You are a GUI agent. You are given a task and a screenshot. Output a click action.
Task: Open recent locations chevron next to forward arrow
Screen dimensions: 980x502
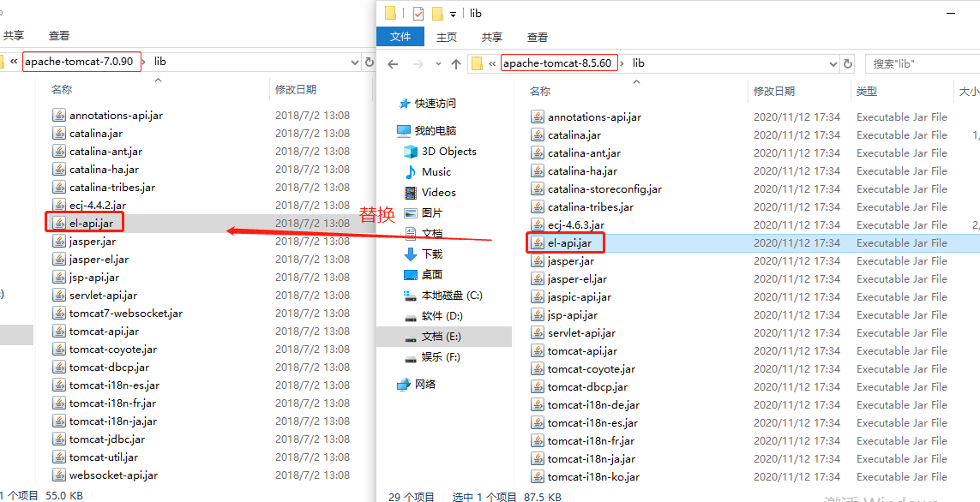(438, 63)
